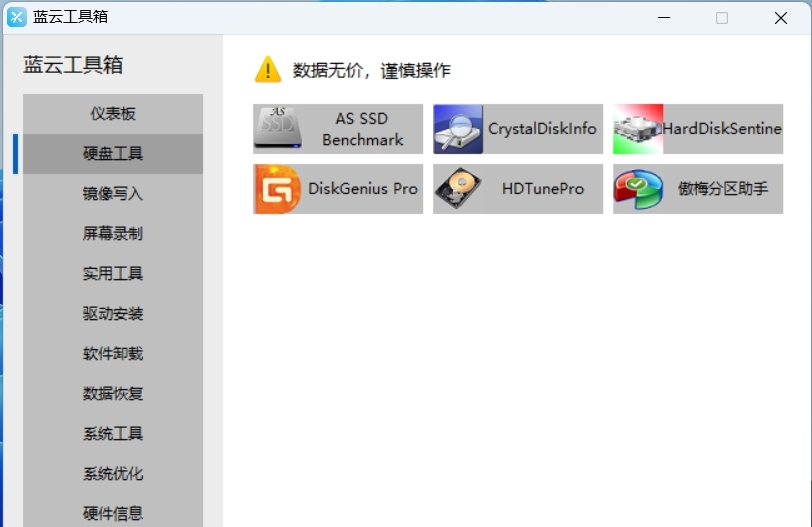
Task: Open 实用工具 section
Action: tap(113, 273)
